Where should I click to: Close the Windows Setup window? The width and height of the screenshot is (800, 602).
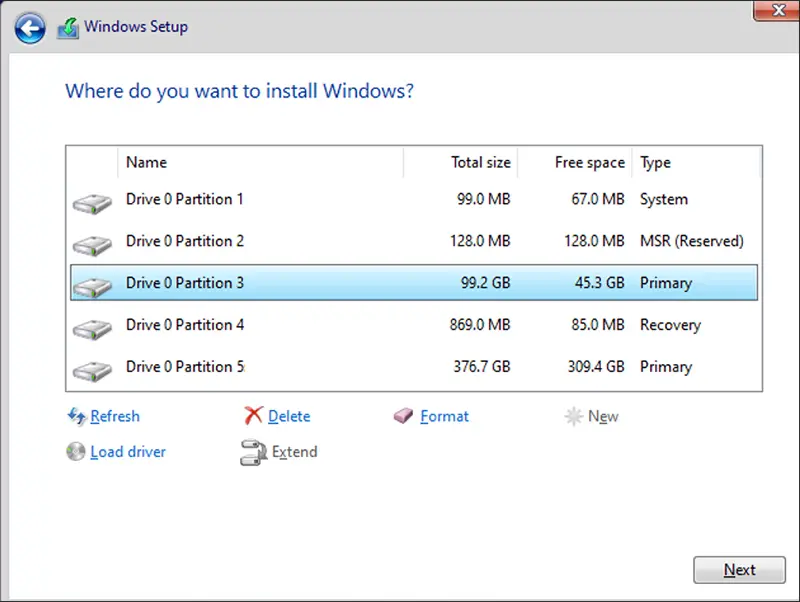point(777,10)
